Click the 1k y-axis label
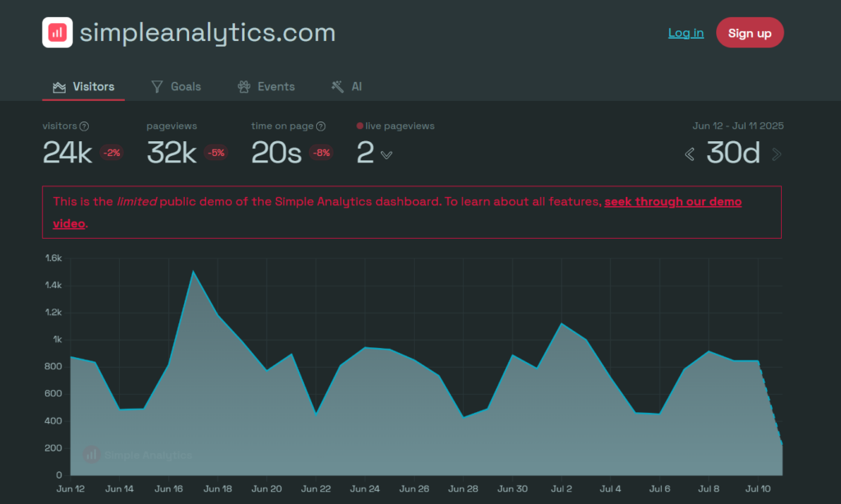The width and height of the screenshot is (841, 504). pos(57,339)
